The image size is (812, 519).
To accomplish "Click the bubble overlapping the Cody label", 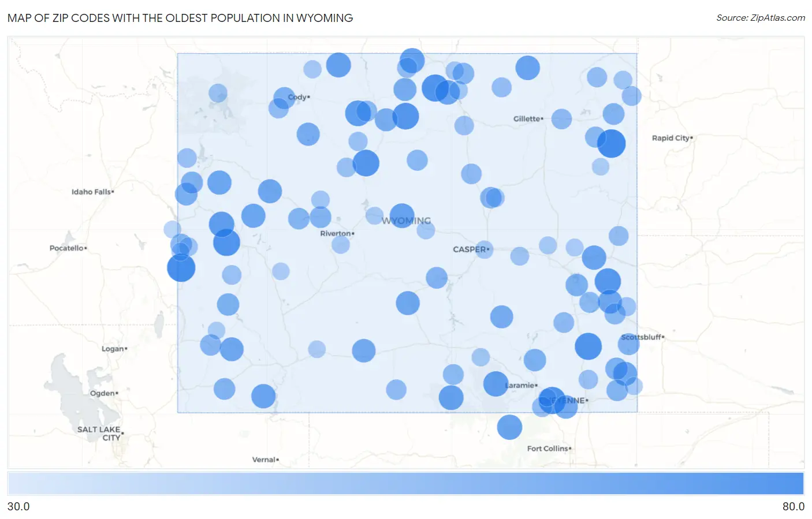I will point(284,98).
